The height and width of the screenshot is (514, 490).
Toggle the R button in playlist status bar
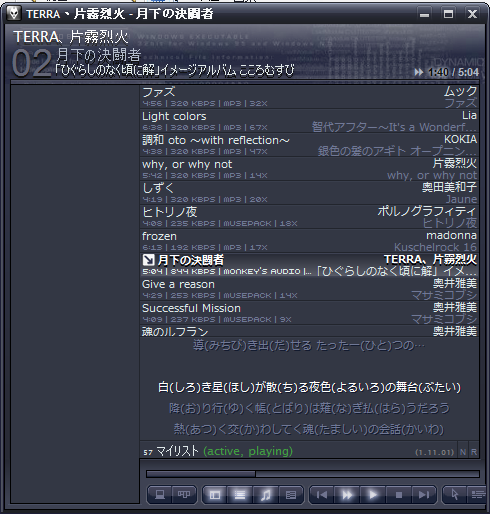pyautogui.click(x=474, y=452)
